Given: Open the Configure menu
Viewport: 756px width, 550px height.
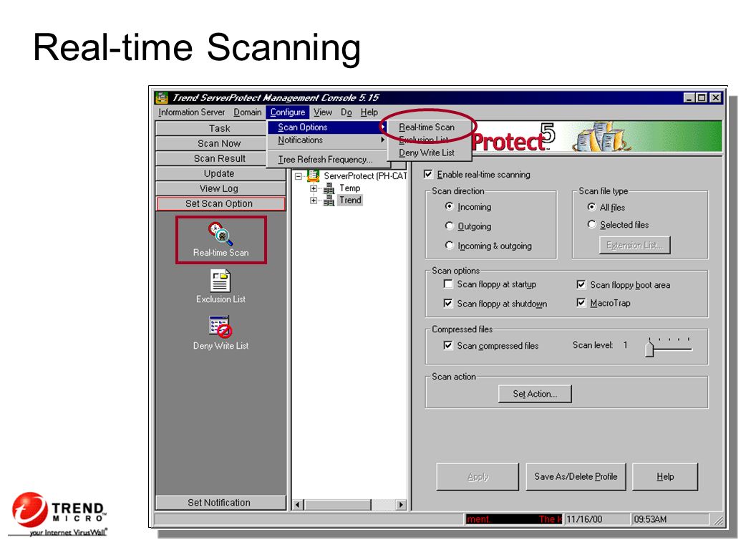Looking at the screenshot, I should point(287,112).
